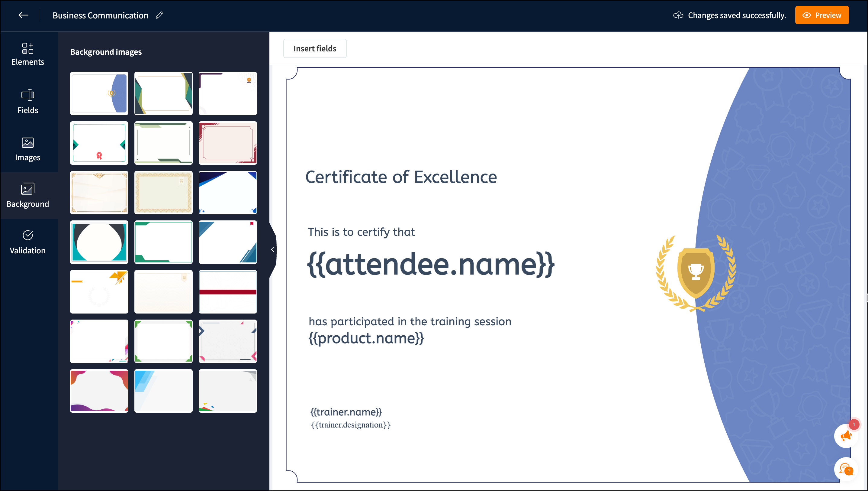
Task: Click the Preview button
Action: point(821,15)
